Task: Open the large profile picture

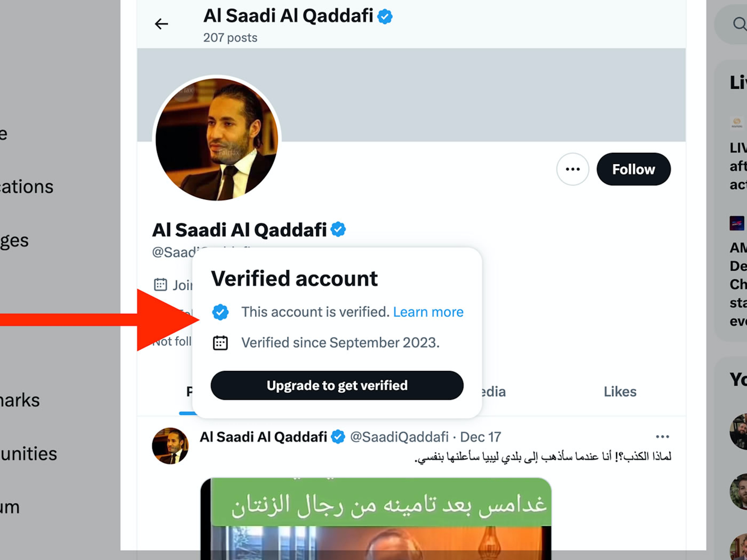Action: (x=217, y=139)
